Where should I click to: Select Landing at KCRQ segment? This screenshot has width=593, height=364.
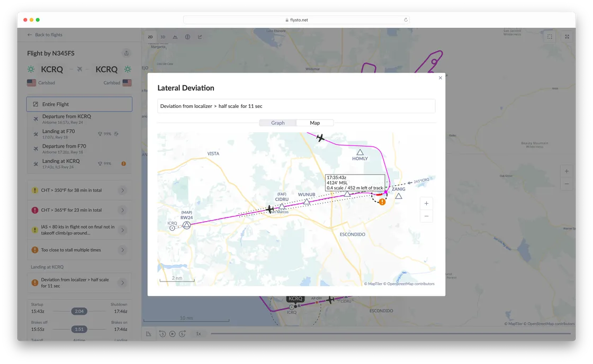(x=79, y=163)
